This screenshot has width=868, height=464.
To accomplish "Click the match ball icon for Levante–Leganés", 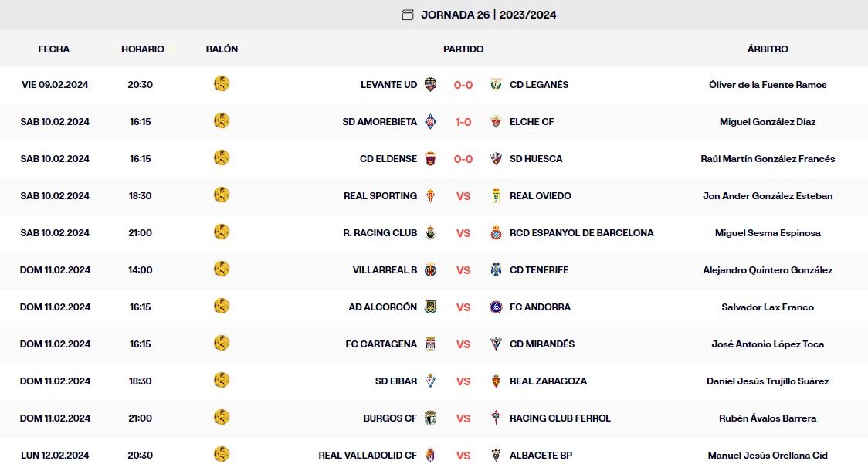I will 222,84.
